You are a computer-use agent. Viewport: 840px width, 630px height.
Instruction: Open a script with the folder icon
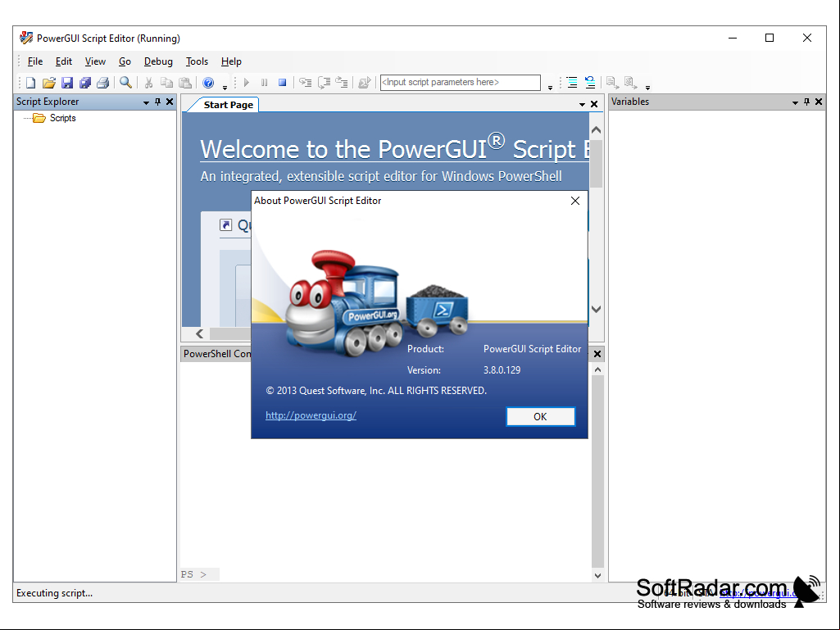(x=48, y=83)
